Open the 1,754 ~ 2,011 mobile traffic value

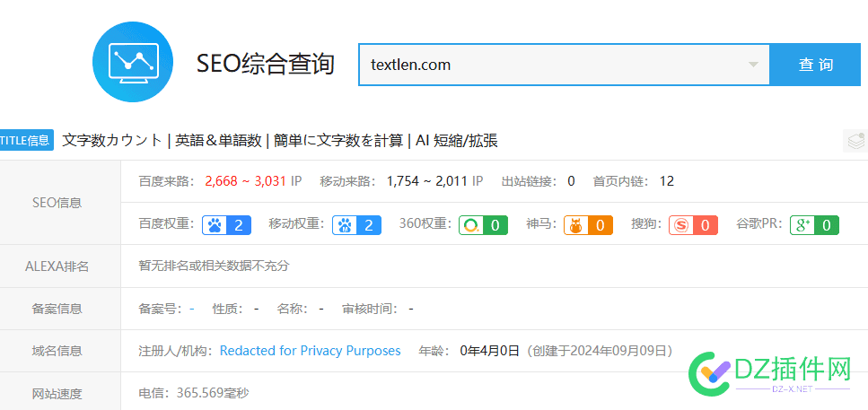[x=426, y=181]
